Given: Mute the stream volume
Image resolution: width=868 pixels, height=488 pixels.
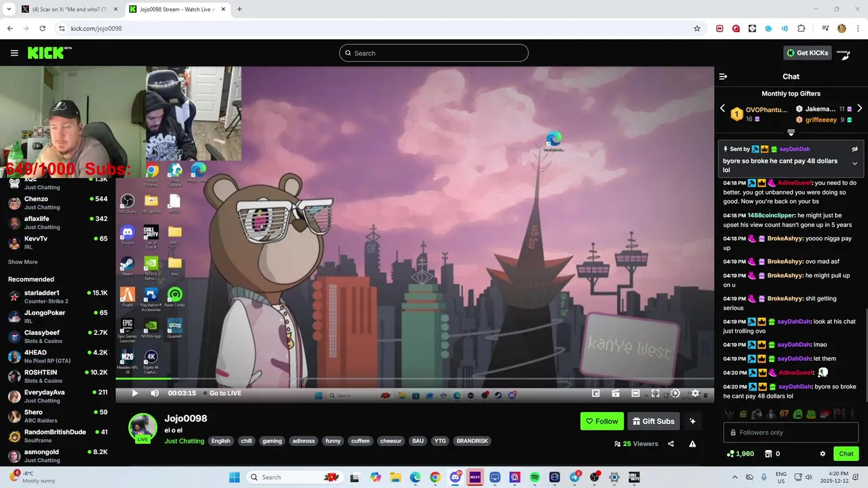Looking at the screenshot, I should (155, 393).
